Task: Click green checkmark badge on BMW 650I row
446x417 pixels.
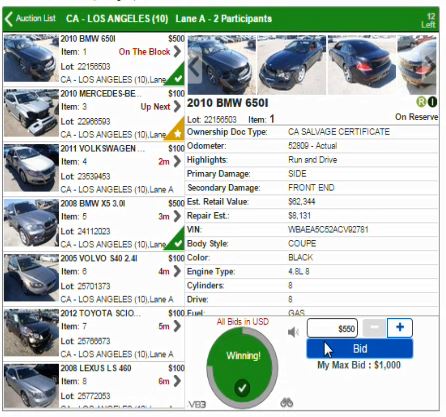Action: pos(177,77)
